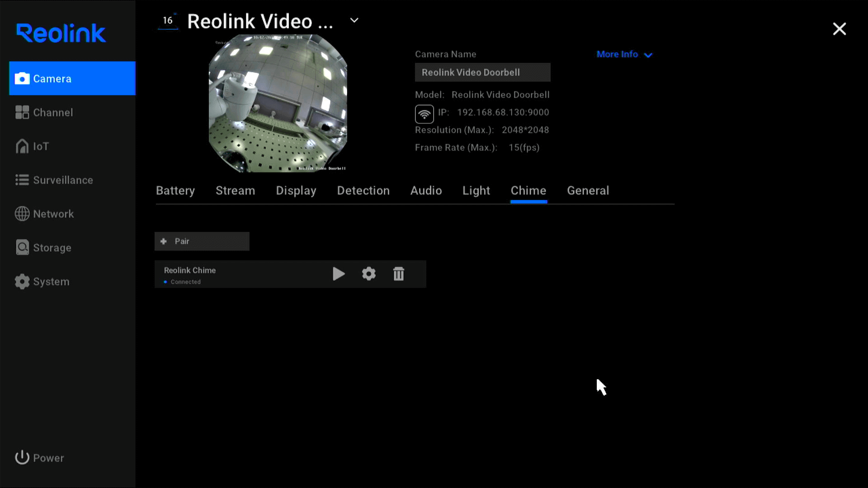
Task: Switch to the Battery tab
Action: point(175,190)
